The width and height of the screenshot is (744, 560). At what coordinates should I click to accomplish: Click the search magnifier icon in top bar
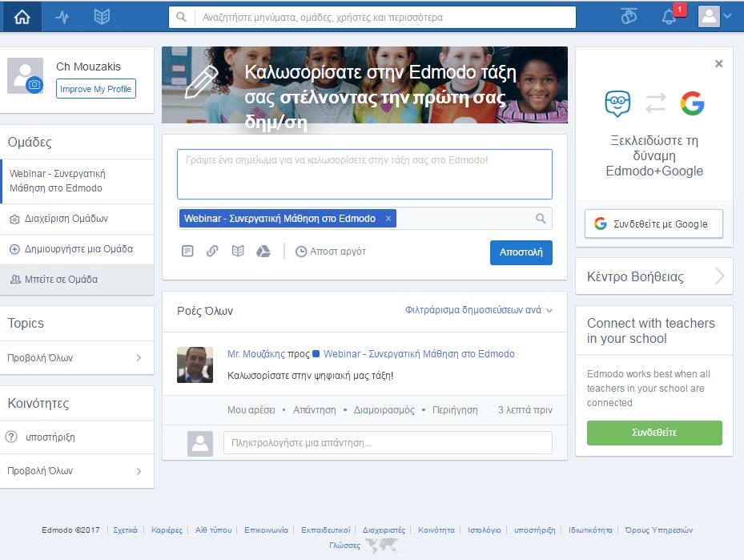(x=181, y=17)
